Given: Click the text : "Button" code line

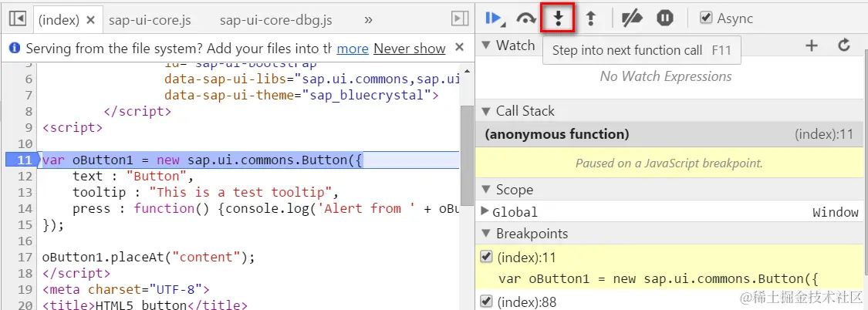Looking at the screenshot, I should (x=133, y=177).
